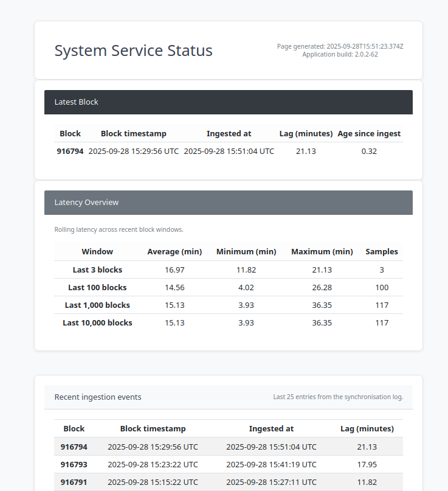The width and height of the screenshot is (448, 491).
Task: Click block 916793 in recent ingestion events
Action: point(74,465)
